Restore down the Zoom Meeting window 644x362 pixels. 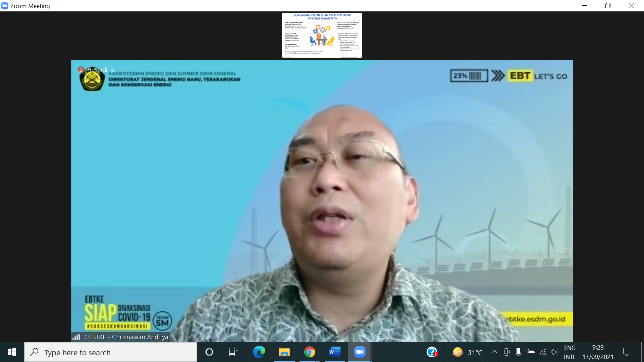point(608,6)
